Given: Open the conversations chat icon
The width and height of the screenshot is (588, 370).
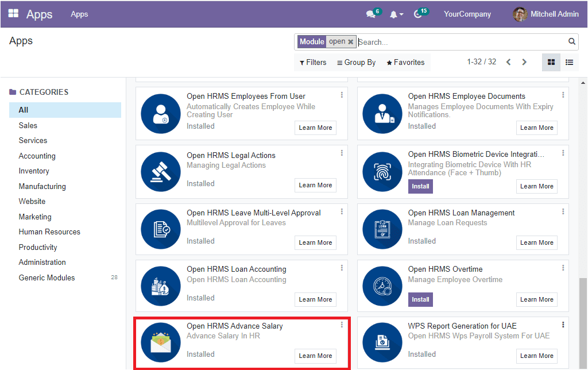Looking at the screenshot, I should [370, 14].
